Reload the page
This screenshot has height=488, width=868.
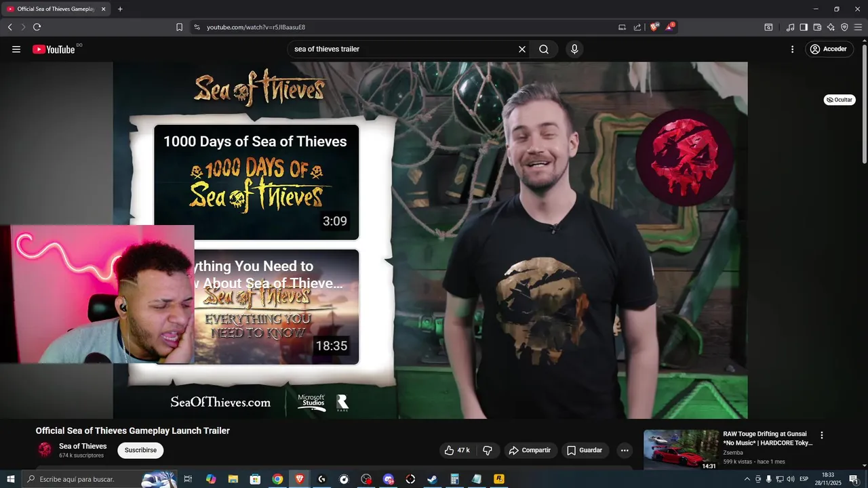click(x=37, y=27)
